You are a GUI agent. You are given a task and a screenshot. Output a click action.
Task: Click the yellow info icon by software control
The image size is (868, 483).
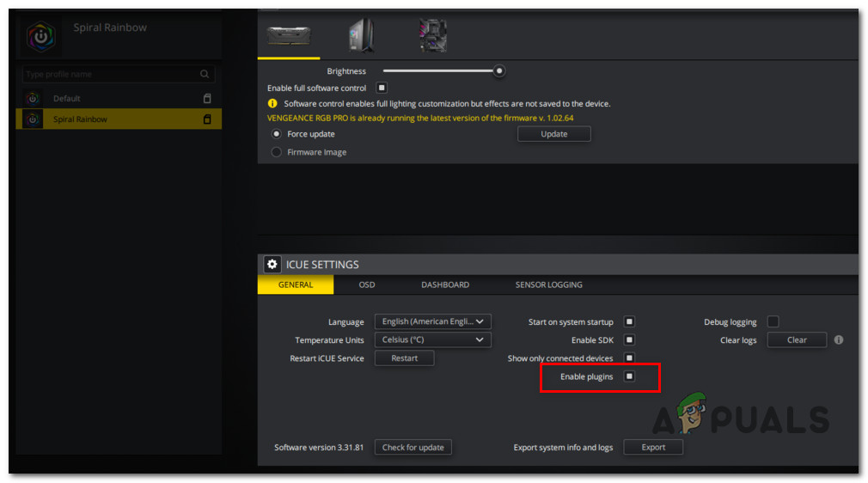[272, 104]
